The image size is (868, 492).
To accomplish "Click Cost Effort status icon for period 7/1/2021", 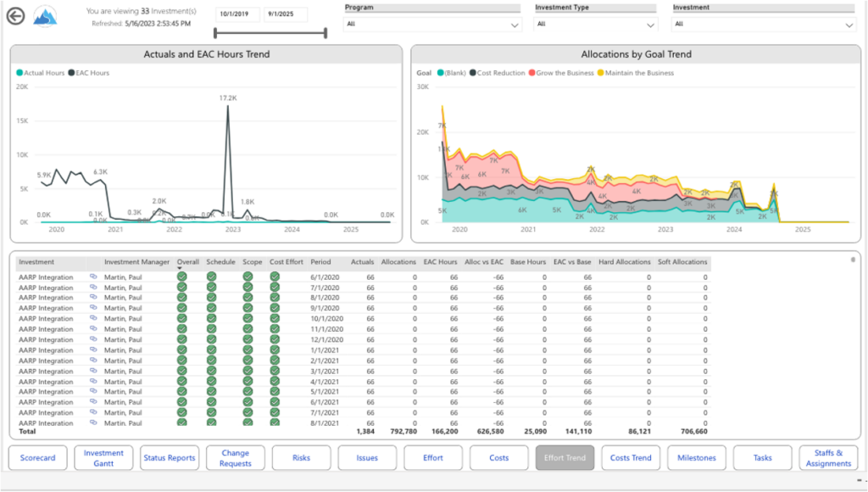I will [x=275, y=413].
